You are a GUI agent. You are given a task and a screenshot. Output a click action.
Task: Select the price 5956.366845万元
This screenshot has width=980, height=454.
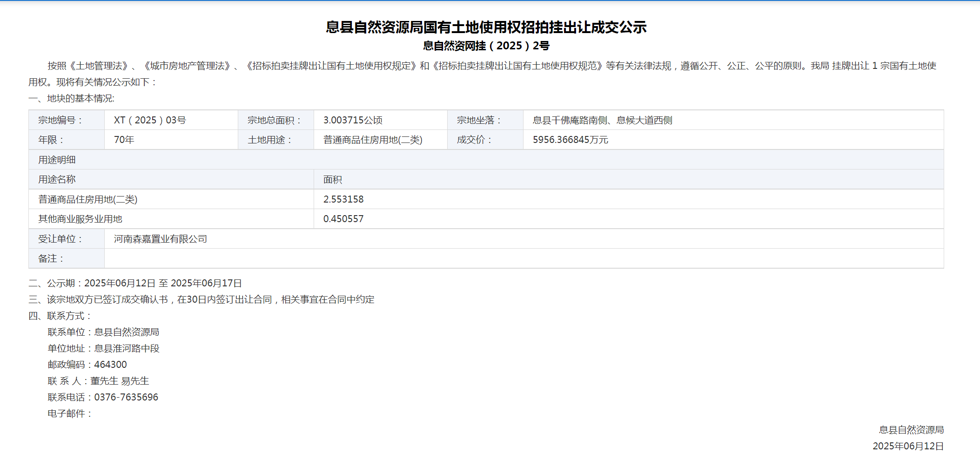[x=570, y=140]
